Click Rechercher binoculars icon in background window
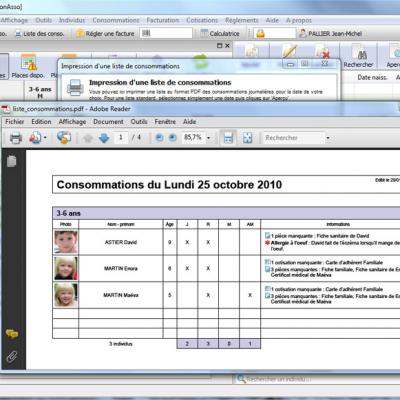Image resolution: width=400 pixels, height=400 pixels. pos(358,57)
